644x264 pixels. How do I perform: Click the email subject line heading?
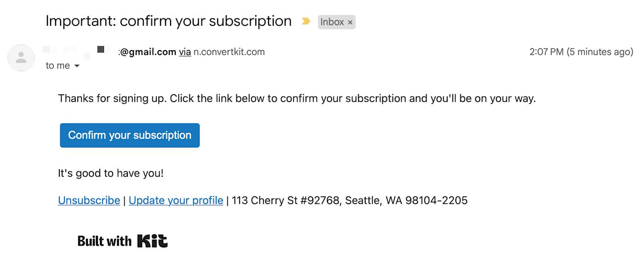pyautogui.click(x=168, y=21)
